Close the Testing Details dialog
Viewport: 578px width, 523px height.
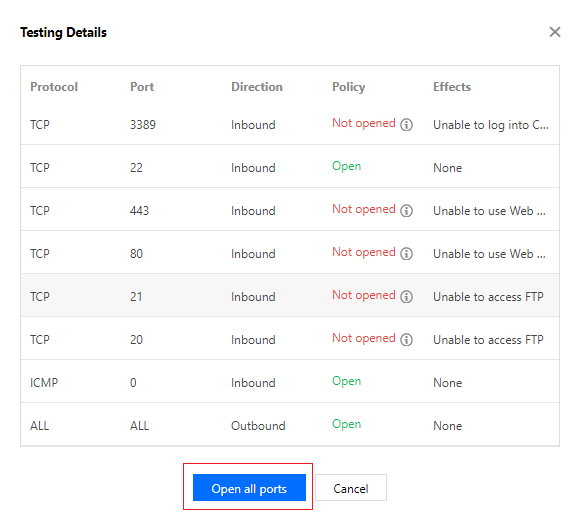tap(554, 32)
